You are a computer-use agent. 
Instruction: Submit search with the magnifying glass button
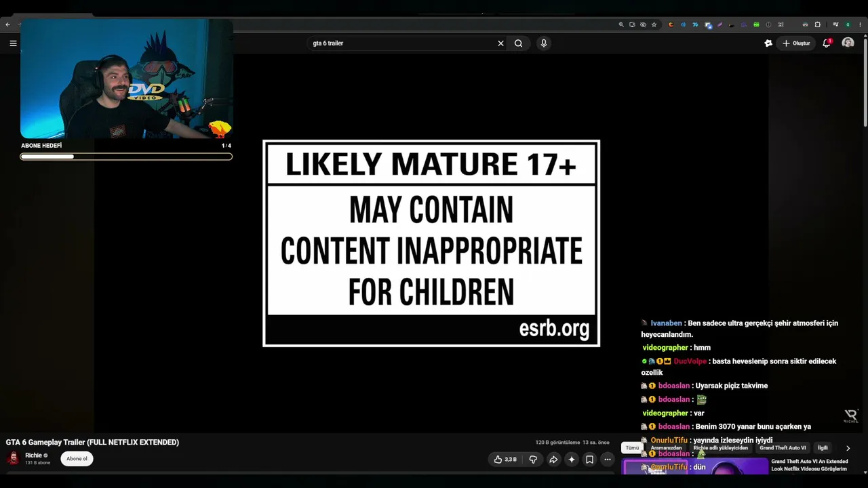(519, 43)
